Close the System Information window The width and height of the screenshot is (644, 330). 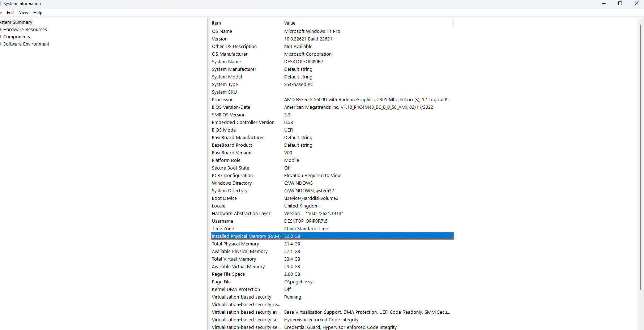(x=636, y=4)
